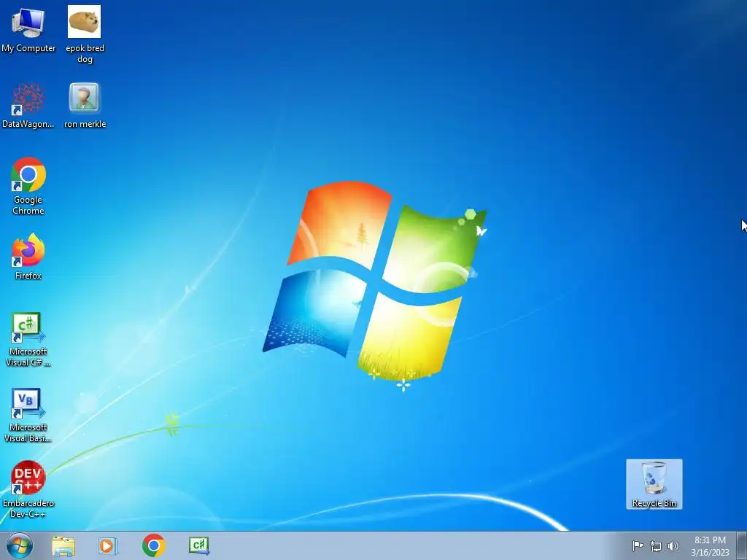Open the network status tray icon

click(x=656, y=546)
